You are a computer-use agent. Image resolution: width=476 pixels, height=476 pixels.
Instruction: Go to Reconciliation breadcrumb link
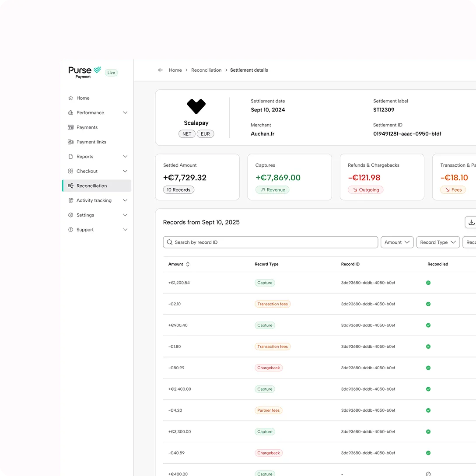pyautogui.click(x=206, y=70)
